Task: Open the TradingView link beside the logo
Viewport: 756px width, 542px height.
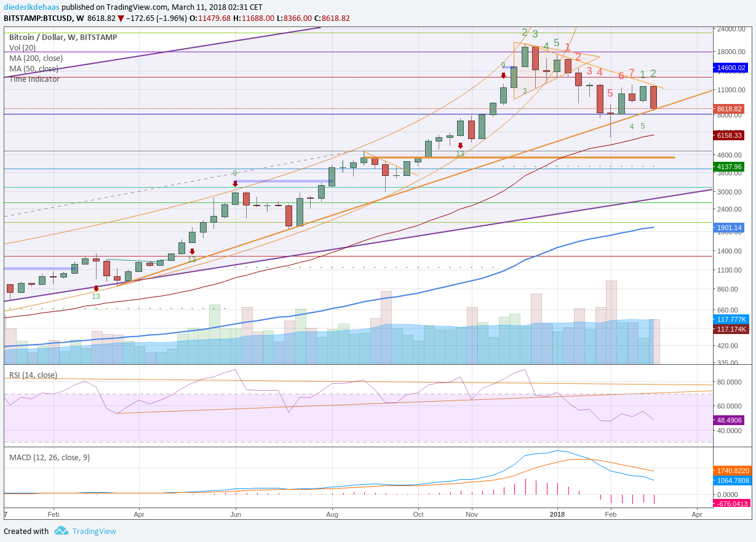Action: point(94,531)
